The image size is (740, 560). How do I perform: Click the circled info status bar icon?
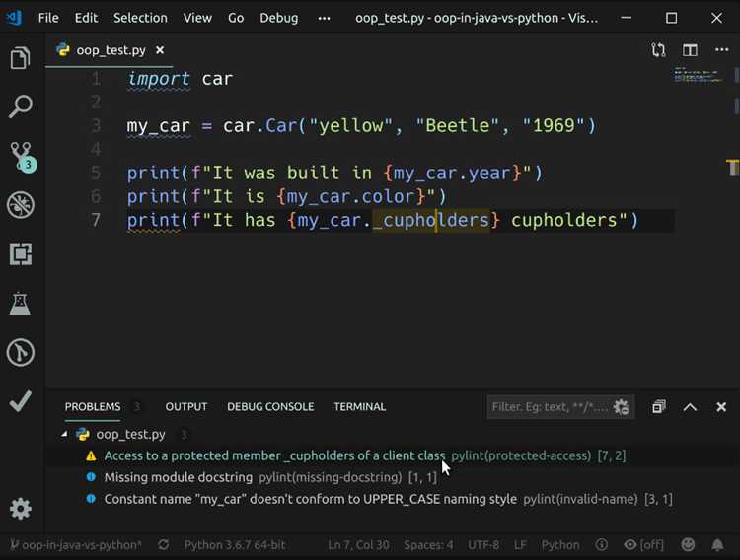(601, 545)
